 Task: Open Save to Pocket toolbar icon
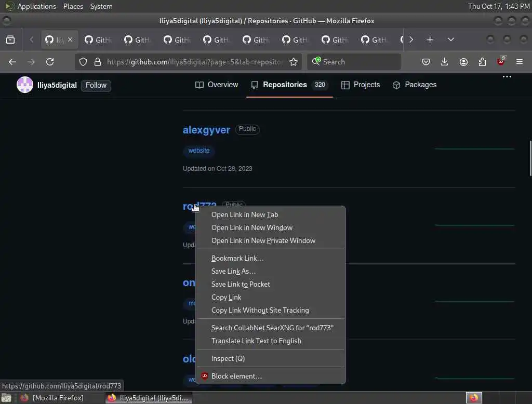426,62
